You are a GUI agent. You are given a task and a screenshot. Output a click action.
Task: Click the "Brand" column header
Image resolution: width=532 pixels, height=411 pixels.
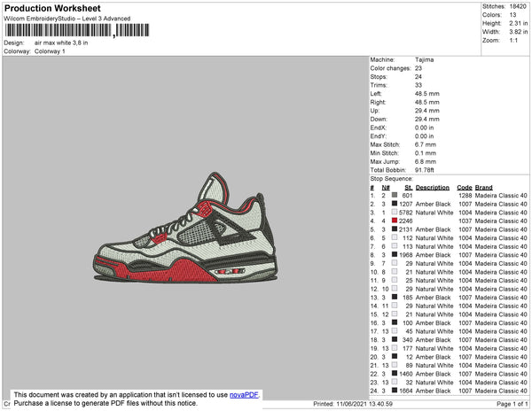click(484, 188)
